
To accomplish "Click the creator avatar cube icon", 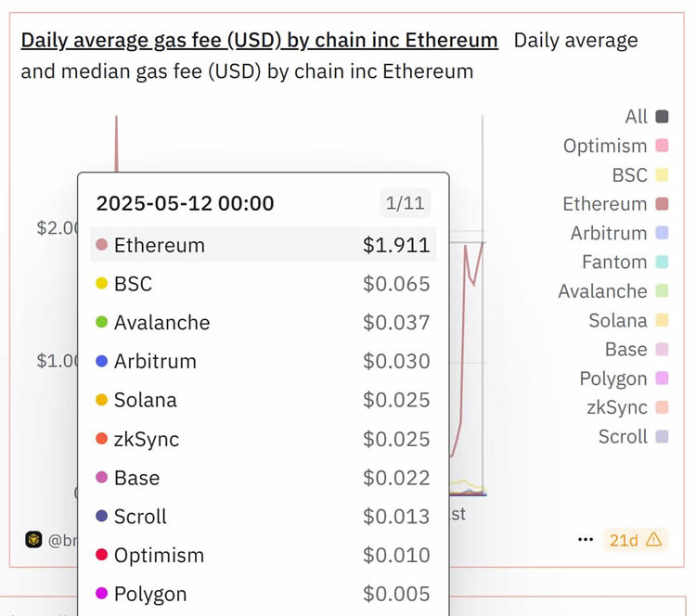I will (x=33, y=539).
